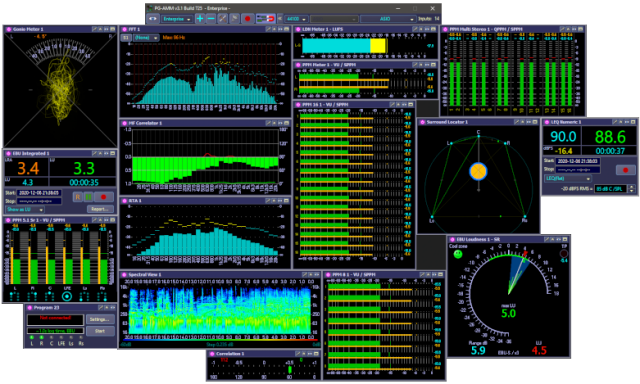Click the S1 source button in FFT 1
Screen dimensions: 640x384
click(x=126, y=38)
